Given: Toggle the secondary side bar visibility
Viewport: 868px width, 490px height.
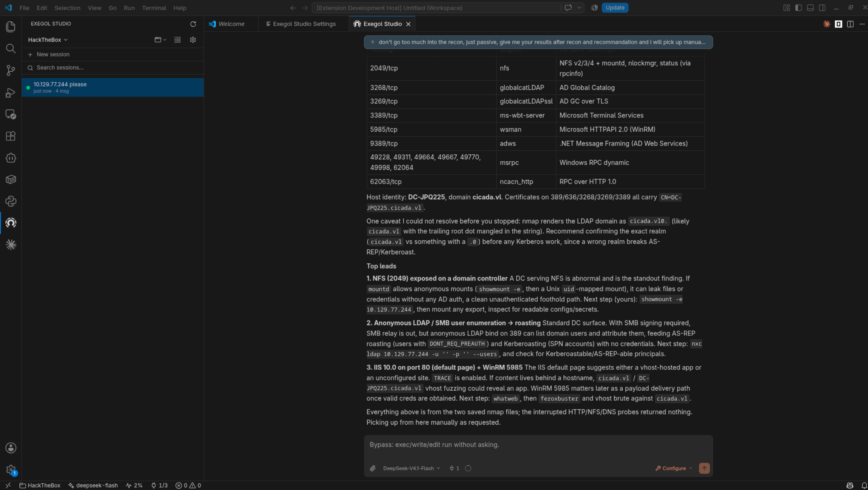Looking at the screenshot, I should click(x=822, y=8).
